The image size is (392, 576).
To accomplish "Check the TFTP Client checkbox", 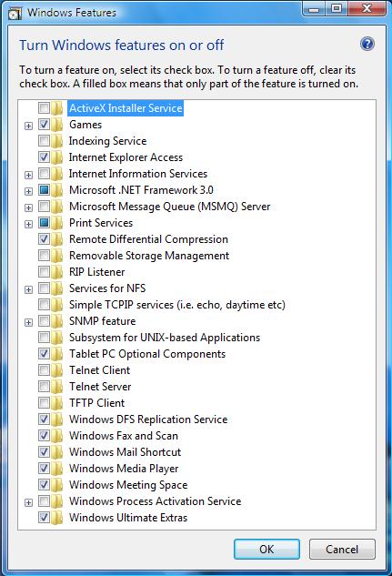I will click(44, 402).
